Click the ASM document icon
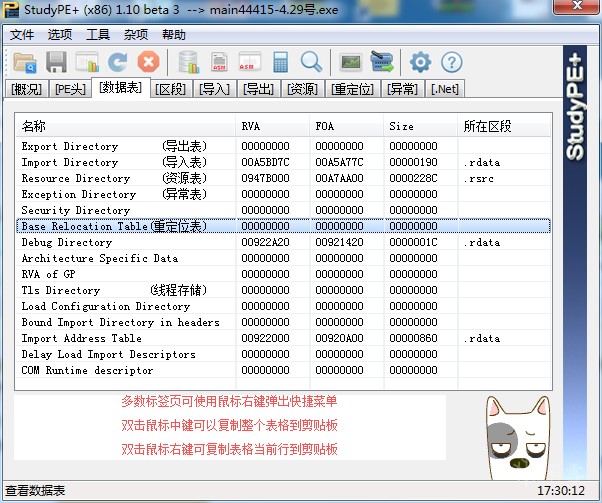The height and width of the screenshot is (503, 602). (x=219, y=62)
